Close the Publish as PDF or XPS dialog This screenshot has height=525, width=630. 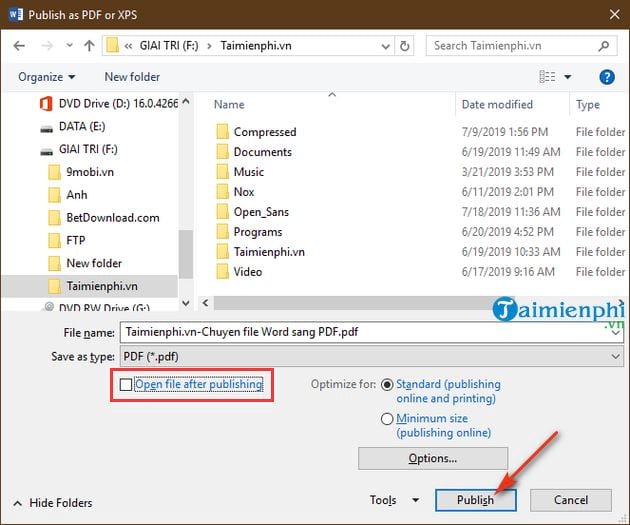614,14
